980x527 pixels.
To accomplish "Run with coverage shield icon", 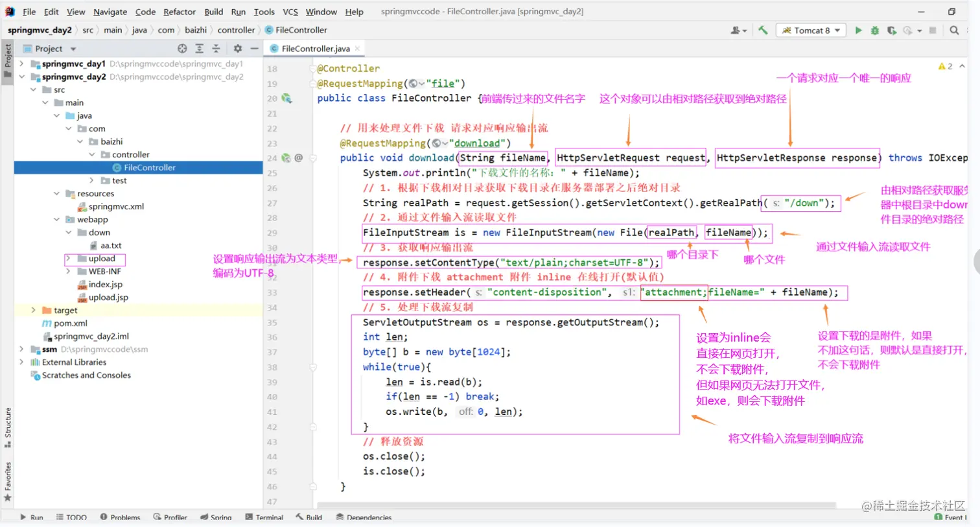I will 891,30.
